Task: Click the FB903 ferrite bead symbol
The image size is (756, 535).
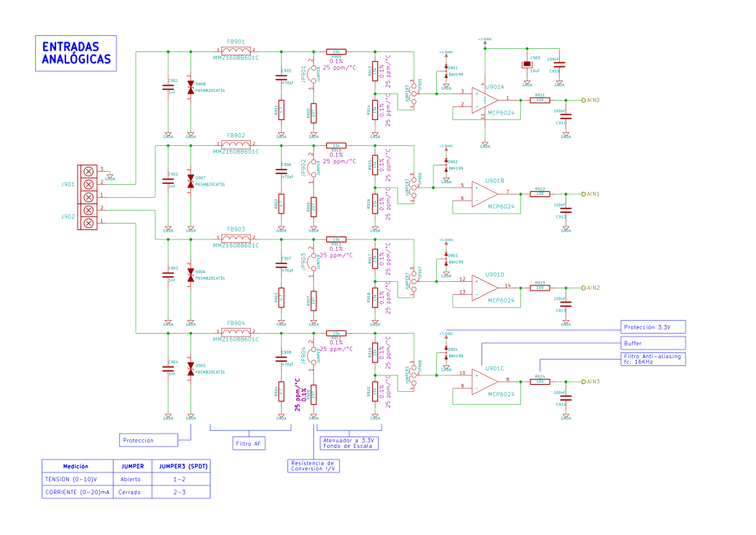Action: click(x=236, y=237)
